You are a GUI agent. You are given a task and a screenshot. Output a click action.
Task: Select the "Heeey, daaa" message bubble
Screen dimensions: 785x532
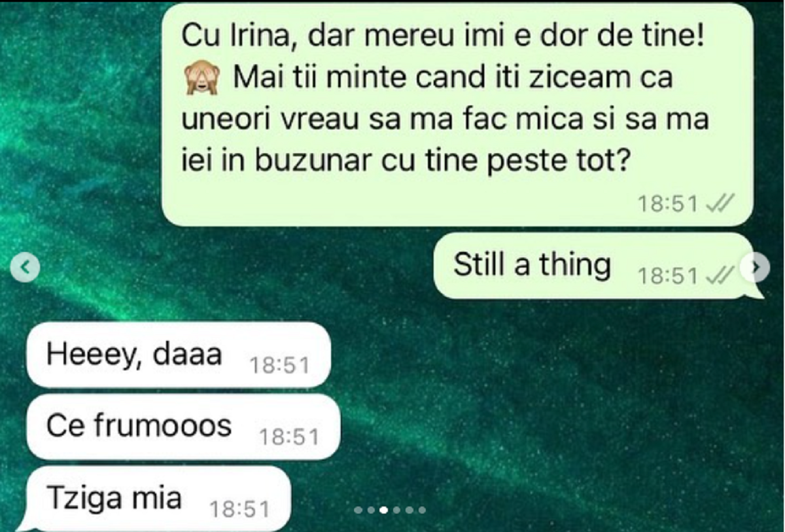click(x=177, y=355)
